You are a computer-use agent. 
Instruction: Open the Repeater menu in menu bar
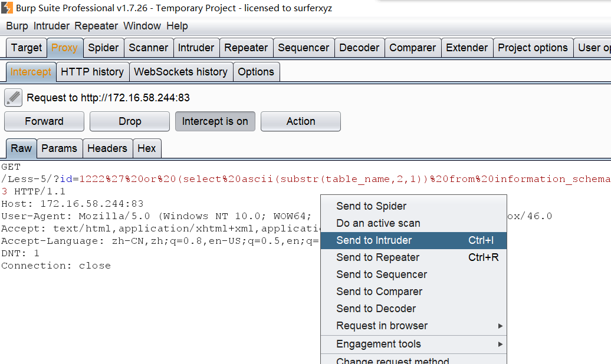click(x=96, y=26)
